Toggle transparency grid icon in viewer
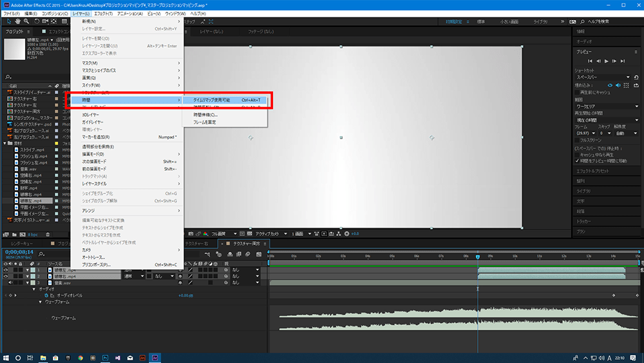The height and width of the screenshot is (363, 644). tap(249, 233)
